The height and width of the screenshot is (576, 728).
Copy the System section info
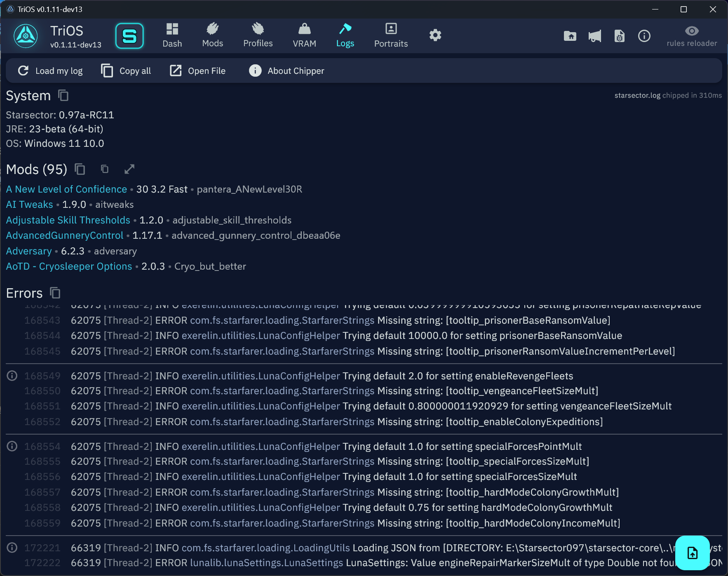[63, 96]
